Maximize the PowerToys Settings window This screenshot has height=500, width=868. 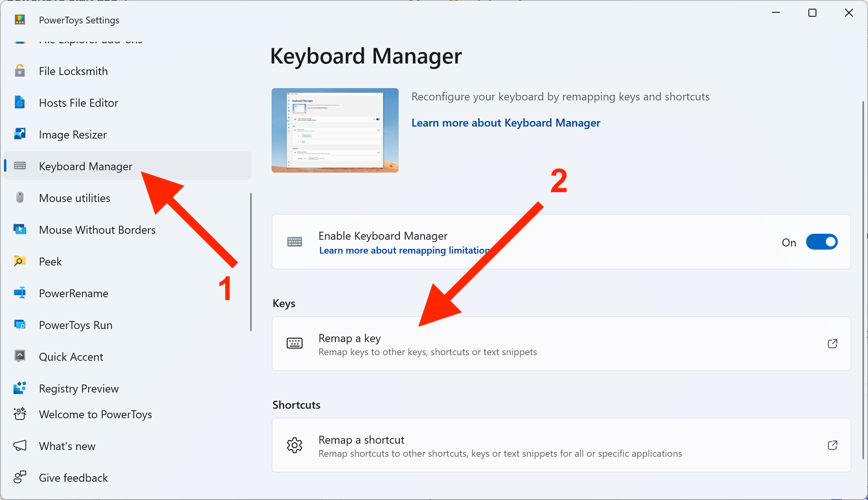click(x=812, y=13)
